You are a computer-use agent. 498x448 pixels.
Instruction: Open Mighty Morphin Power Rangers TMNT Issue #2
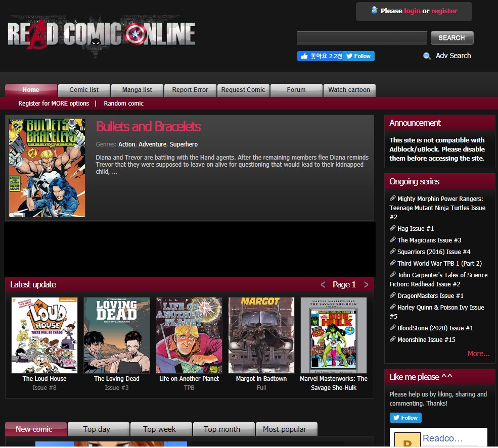pyautogui.click(x=437, y=208)
